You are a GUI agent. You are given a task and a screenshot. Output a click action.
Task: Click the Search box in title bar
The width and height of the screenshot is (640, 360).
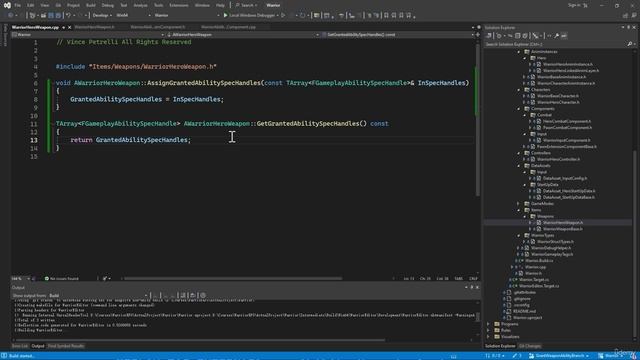coord(246,5)
